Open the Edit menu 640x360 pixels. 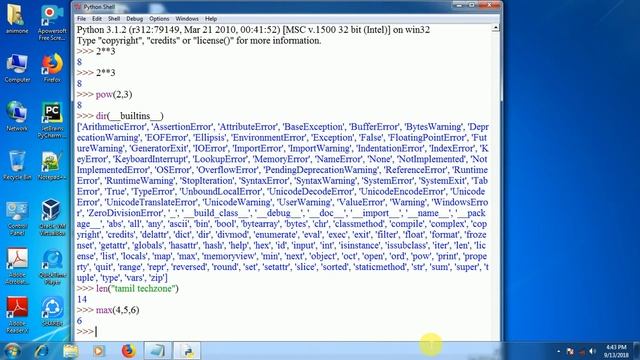[x=97, y=19]
